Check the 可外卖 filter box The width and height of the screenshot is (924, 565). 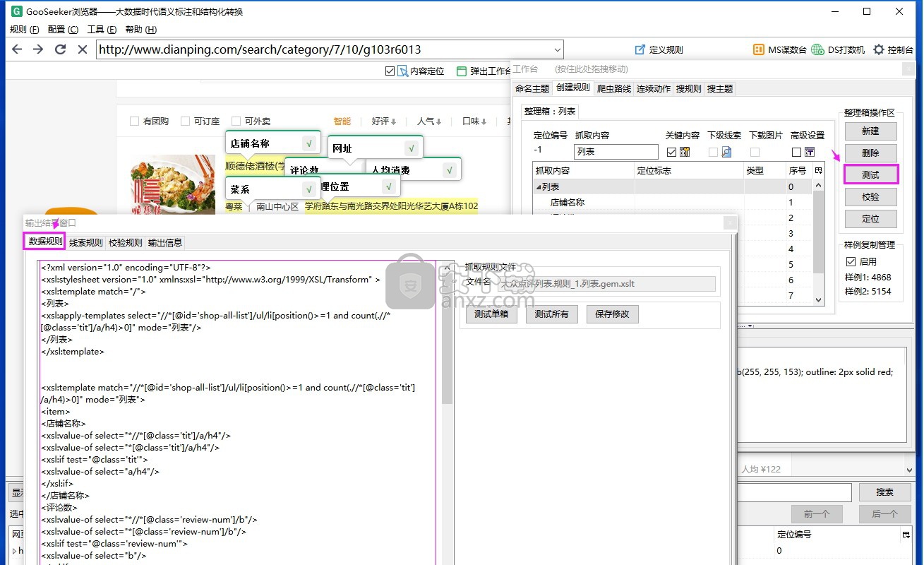[236, 121]
